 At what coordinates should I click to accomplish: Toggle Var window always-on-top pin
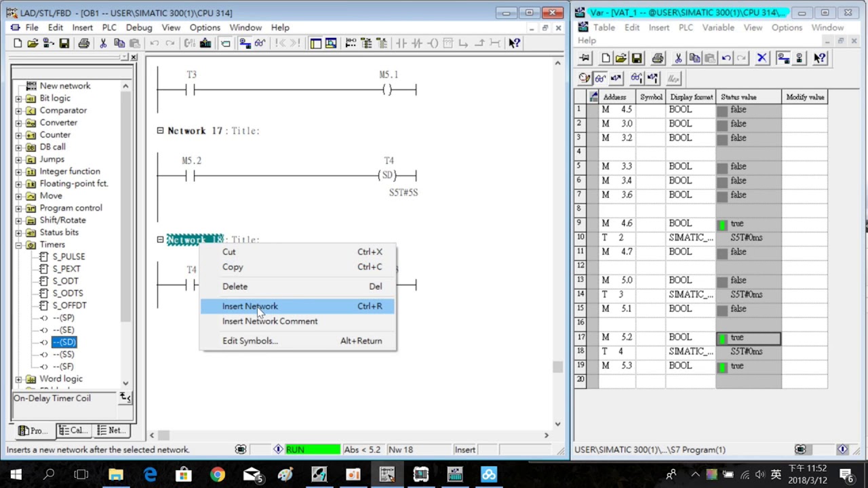[585, 58]
